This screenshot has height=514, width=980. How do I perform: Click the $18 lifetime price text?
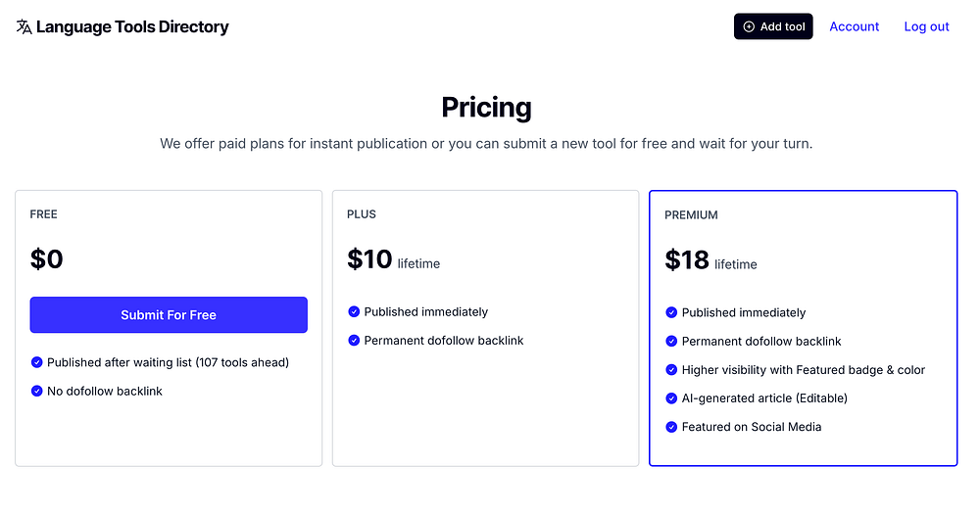tap(710, 260)
